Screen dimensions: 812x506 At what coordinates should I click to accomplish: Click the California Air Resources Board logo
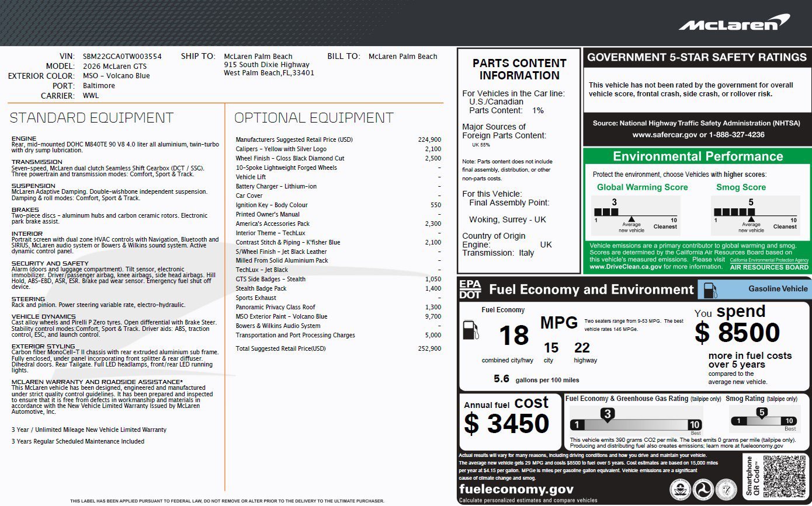click(769, 264)
